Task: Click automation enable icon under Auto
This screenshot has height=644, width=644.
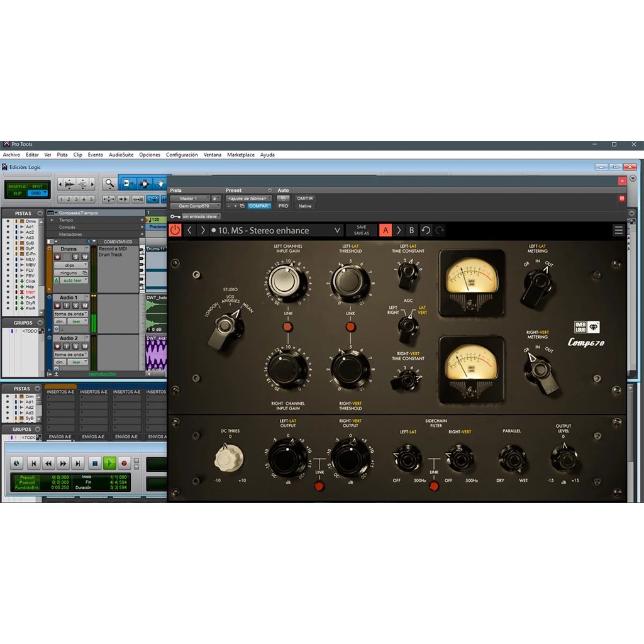Action: [283, 198]
